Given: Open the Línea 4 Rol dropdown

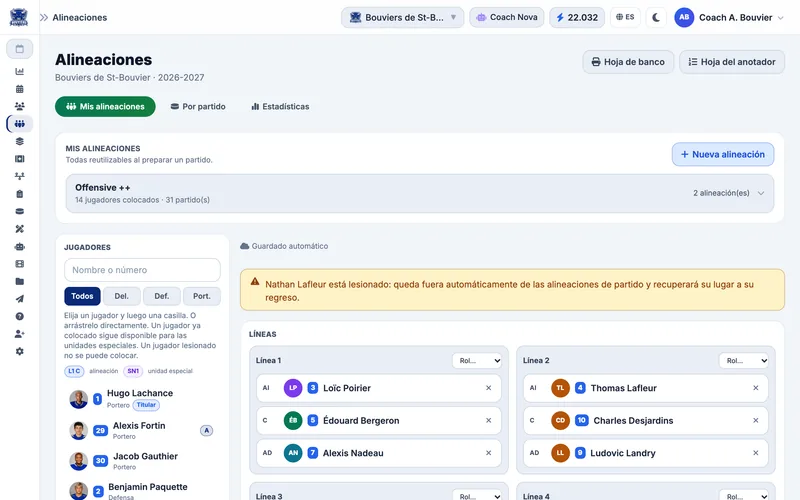Looking at the screenshot, I should [744, 496].
